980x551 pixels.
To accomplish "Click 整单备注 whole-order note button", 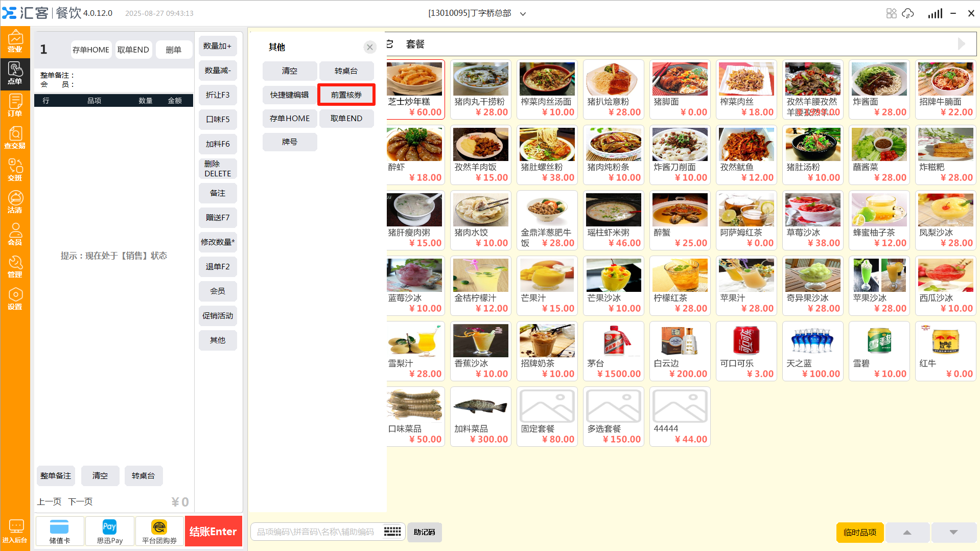I will point(56,476).
